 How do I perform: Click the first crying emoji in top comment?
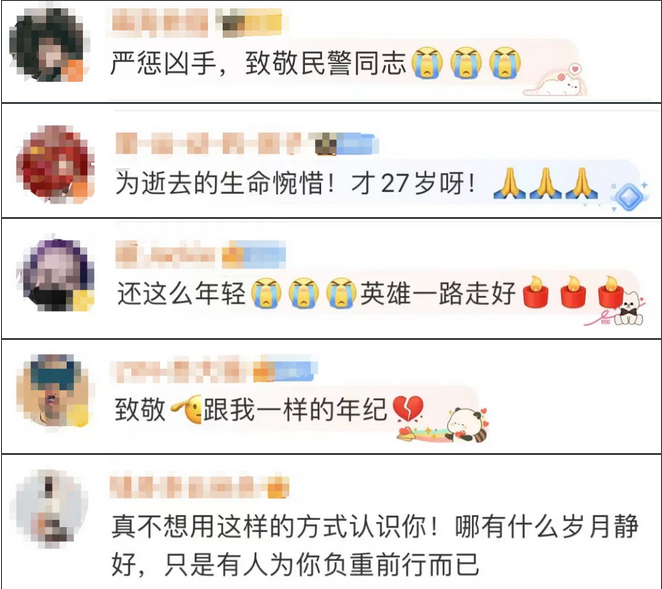click(x=427, y=63)
